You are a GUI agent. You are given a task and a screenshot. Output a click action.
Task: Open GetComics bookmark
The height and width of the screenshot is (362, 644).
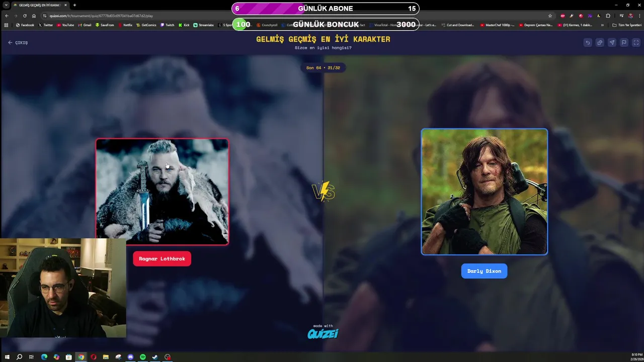pos(146,25)
